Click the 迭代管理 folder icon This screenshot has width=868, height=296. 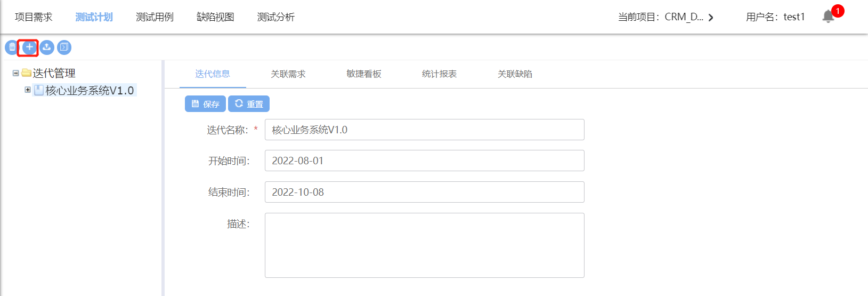pos(27,73)
